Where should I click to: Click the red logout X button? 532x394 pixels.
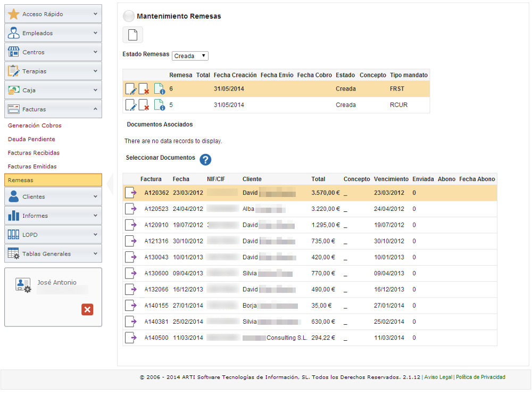87,309
